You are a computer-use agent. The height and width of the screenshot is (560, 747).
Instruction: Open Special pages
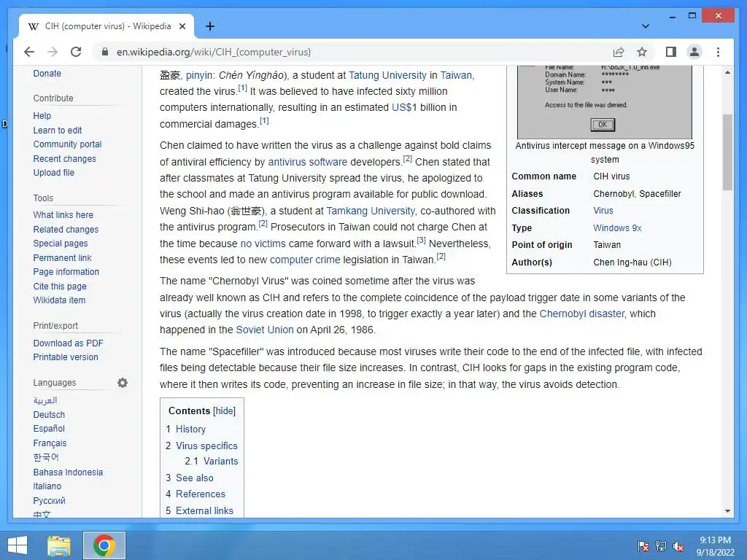[61, 244]
